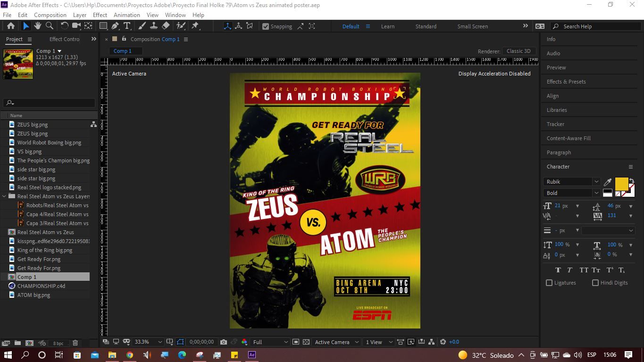Open the Full resolution dropdown
The image size is (644, 362).
tap(270, 342)
